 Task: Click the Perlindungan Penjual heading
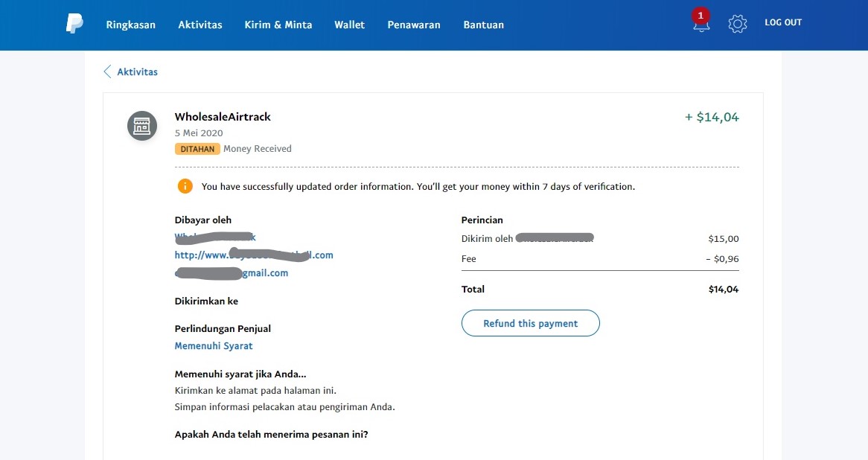pos(223,328)
